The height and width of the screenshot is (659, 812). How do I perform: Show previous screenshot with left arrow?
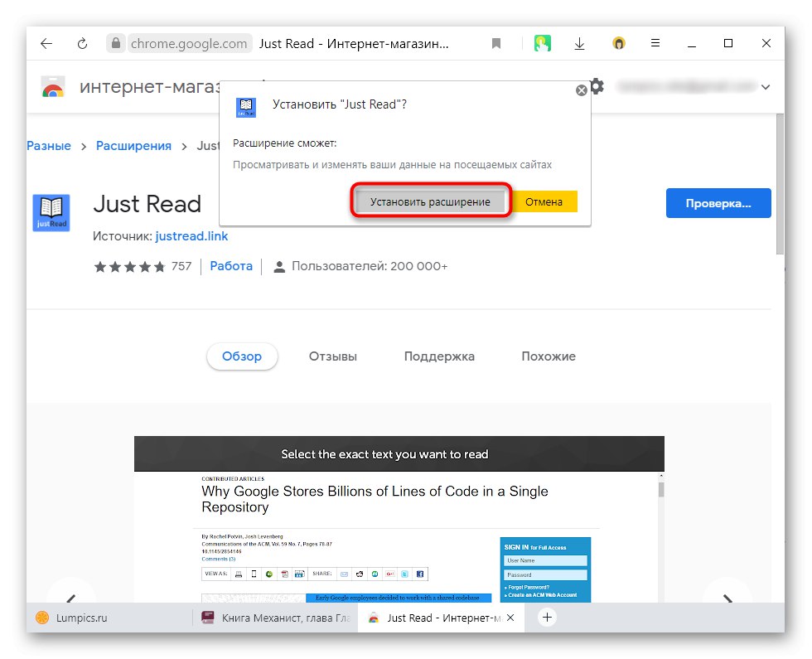pos(71,597)
